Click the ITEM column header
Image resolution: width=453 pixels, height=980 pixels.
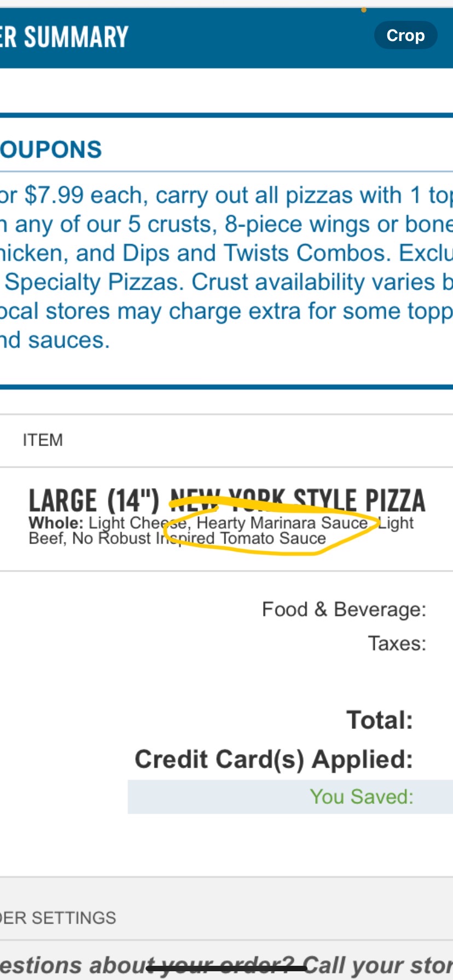pos(43,440)
